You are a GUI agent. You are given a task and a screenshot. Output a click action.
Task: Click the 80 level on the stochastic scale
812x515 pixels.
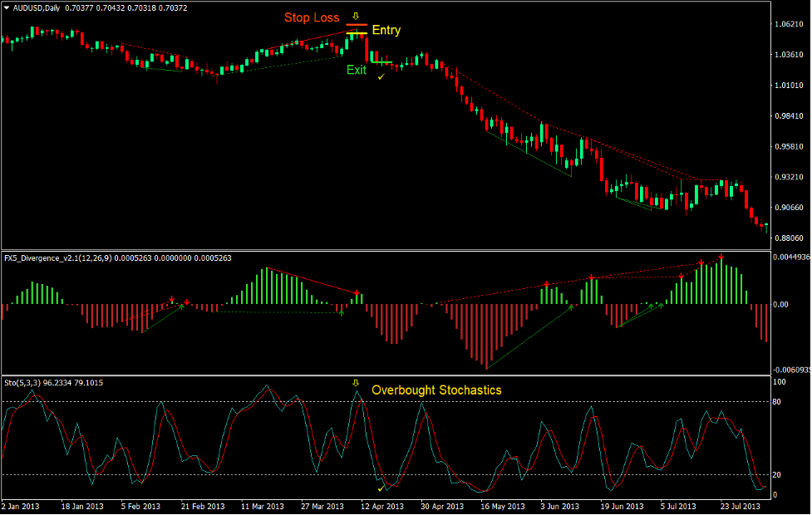point(779,402)
